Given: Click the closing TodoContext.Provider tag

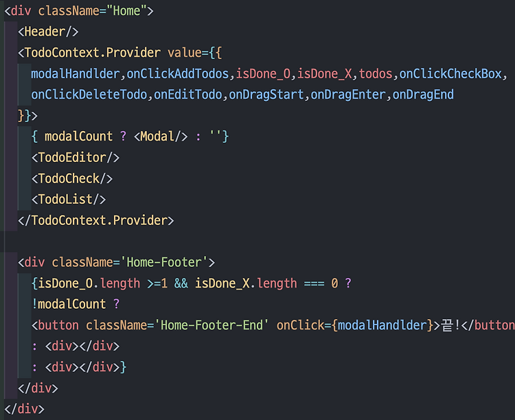Looking at the screenshot, I should coord(96,221).
